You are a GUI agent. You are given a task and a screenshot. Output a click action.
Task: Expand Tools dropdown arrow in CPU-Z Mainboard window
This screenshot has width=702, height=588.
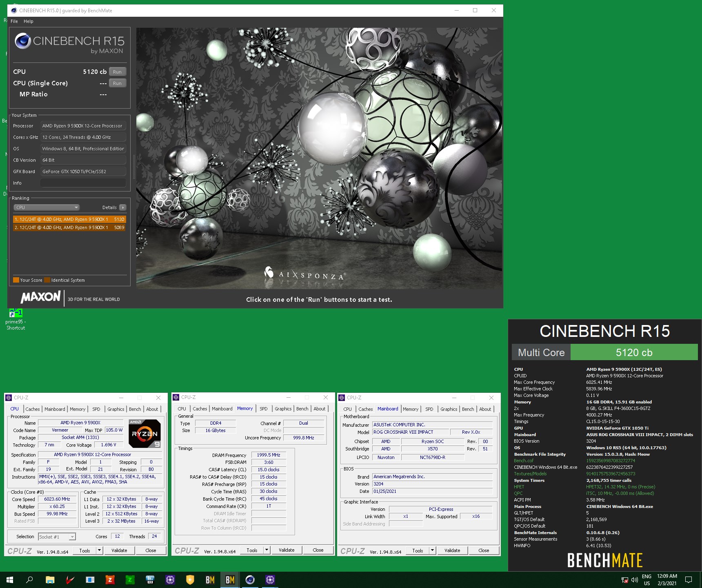[432, 550]
